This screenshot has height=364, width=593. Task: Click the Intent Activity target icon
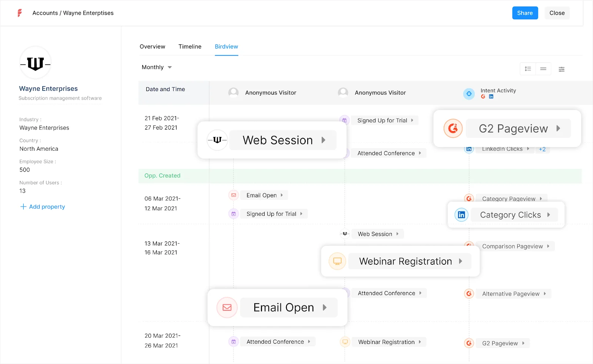pos(469,94)
